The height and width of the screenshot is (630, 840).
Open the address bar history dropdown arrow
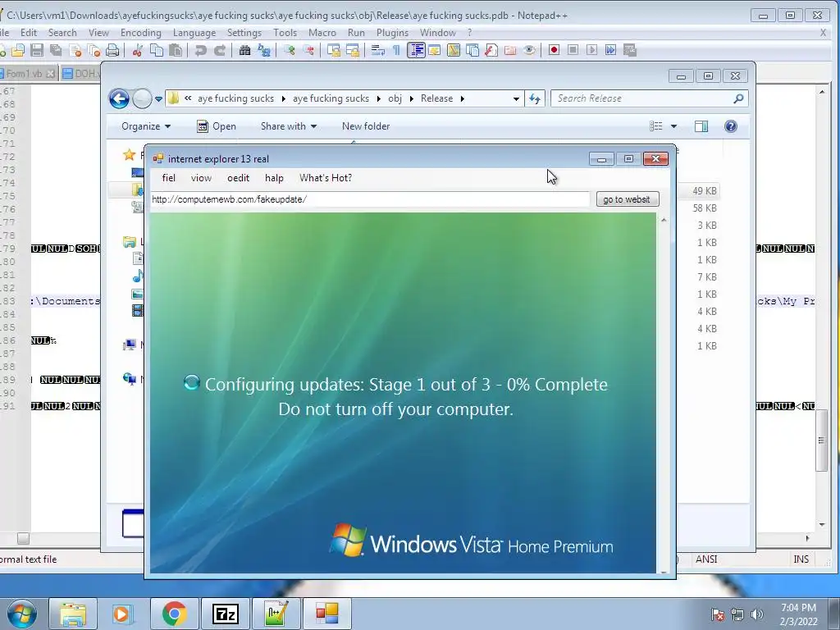tap(516, 98)
